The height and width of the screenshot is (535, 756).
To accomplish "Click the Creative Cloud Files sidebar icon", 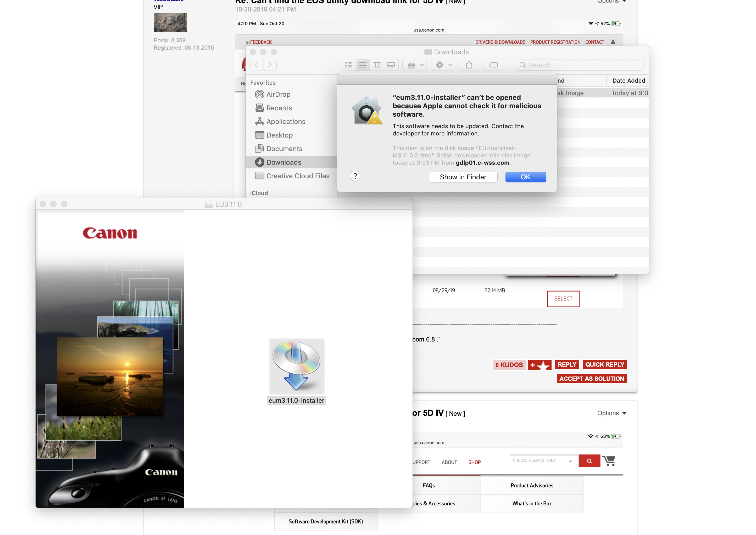I will click(x=259, y=175).
